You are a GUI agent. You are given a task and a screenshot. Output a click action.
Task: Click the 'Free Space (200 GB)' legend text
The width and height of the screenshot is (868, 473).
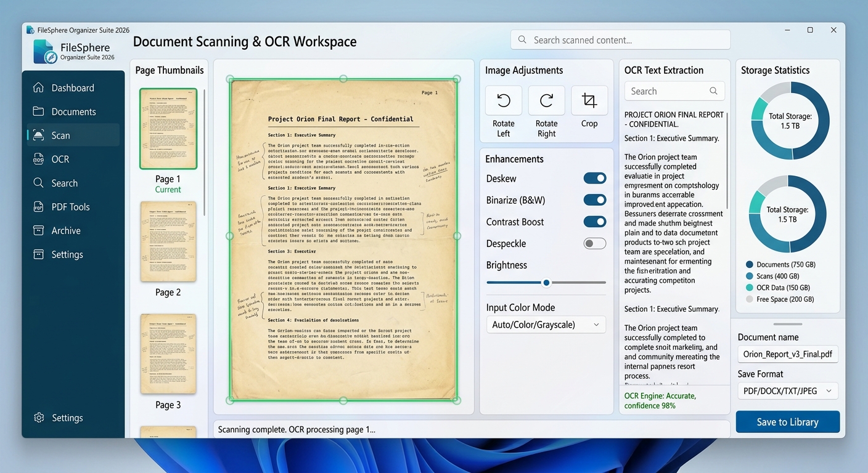(x=785, y=299)
